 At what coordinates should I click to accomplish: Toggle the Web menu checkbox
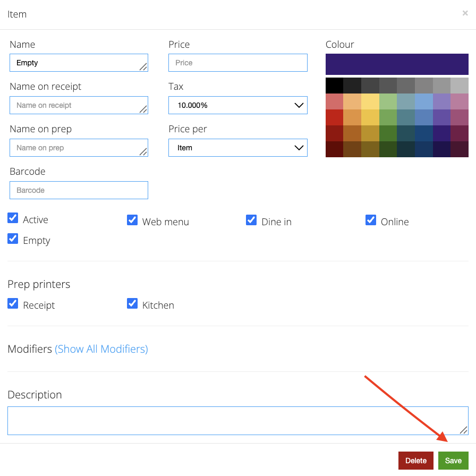pyautogui.click(x=132, y=220)
